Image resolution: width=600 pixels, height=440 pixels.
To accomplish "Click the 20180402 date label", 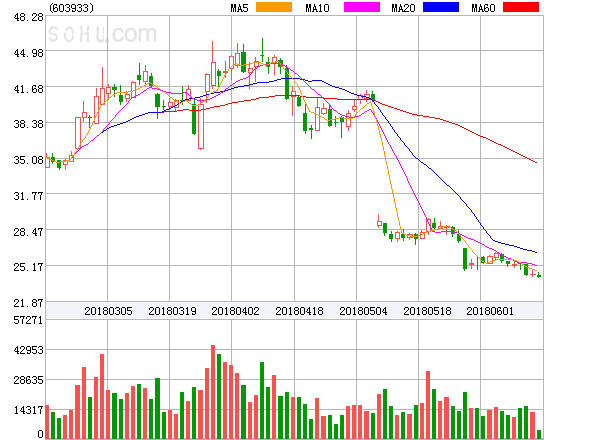I will (235, 311).
